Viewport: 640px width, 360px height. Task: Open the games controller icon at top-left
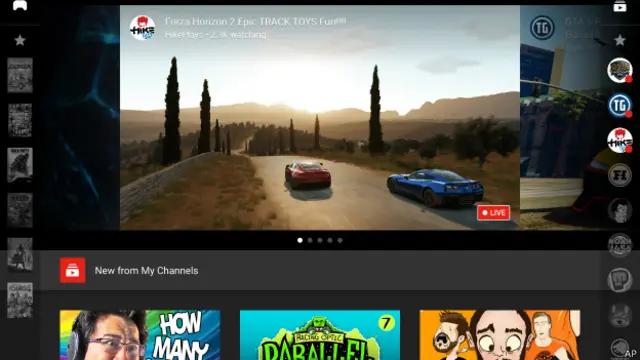click(20, 5)
